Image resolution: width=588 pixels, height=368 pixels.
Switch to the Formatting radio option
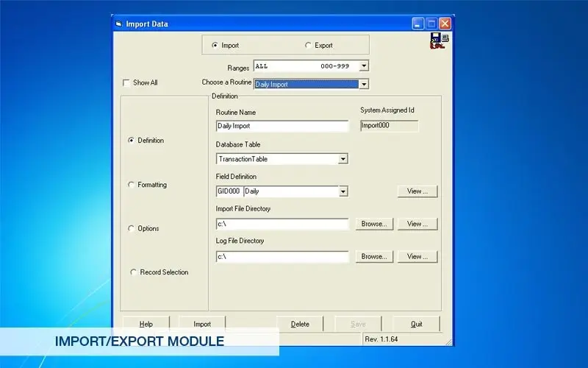[131, 185]
